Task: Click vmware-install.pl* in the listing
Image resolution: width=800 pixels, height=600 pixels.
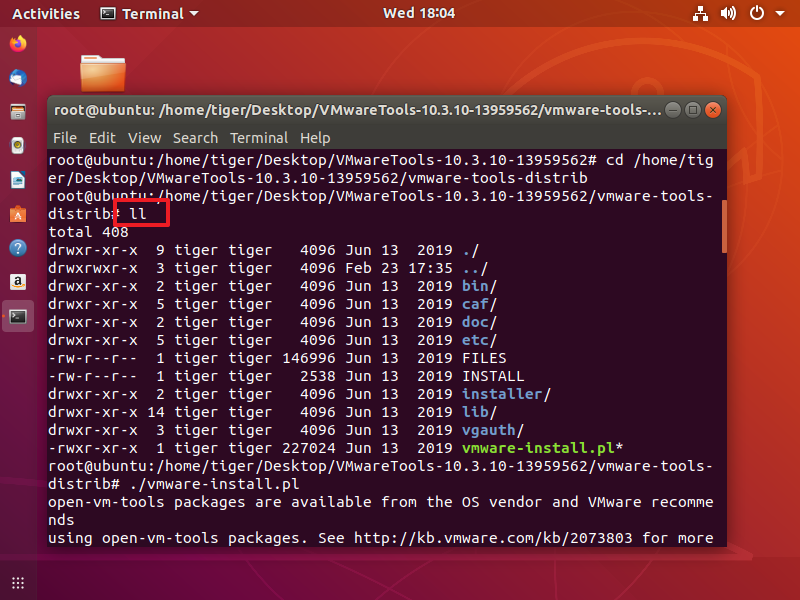Action: tap(542, 448)
